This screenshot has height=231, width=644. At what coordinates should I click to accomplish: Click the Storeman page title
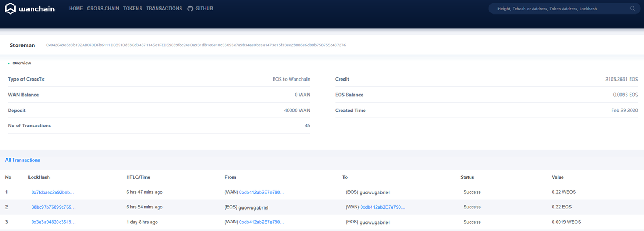tap(23, 45)
